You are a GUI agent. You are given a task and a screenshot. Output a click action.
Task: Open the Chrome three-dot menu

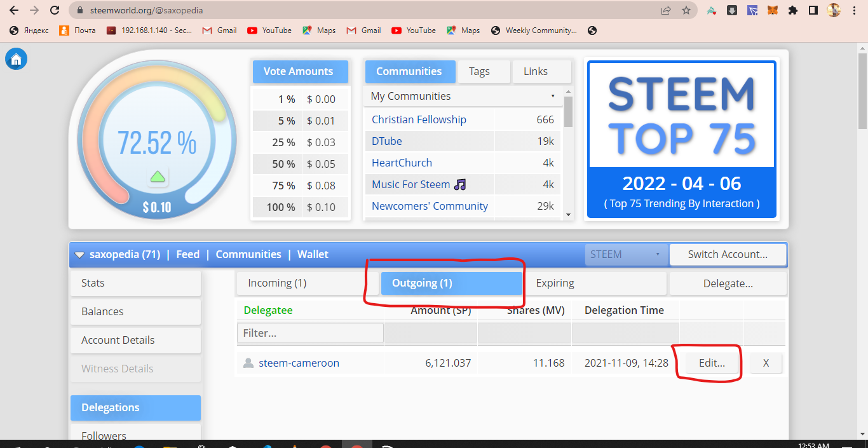point(854,10)
